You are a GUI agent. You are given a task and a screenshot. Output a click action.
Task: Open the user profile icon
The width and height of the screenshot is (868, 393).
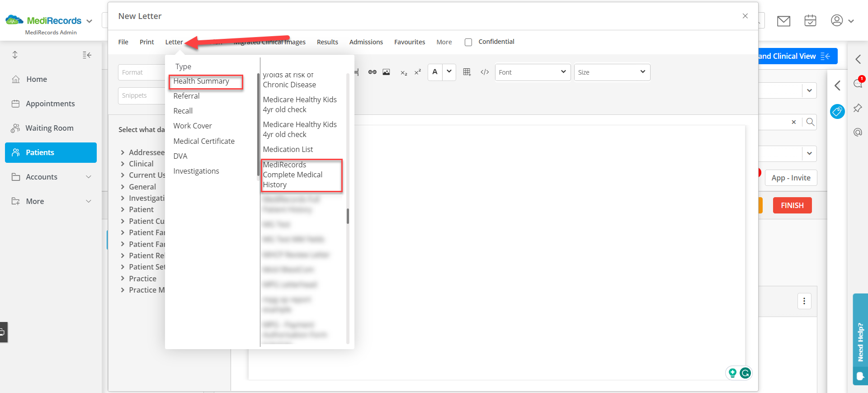[837, 20]
